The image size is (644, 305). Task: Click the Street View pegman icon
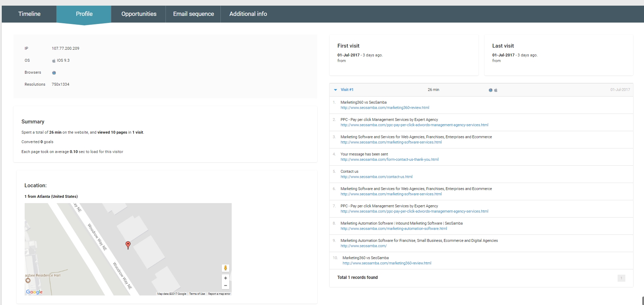tap(225, 268)
